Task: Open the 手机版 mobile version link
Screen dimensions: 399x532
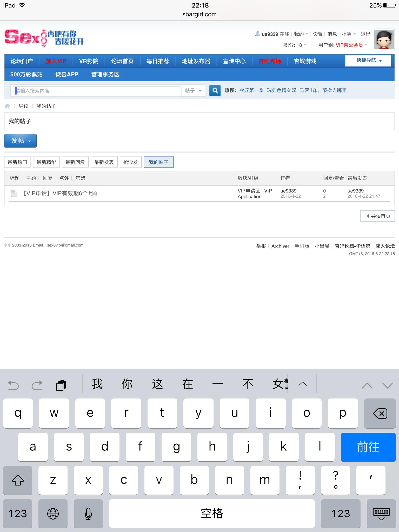Action: point(302,246)
